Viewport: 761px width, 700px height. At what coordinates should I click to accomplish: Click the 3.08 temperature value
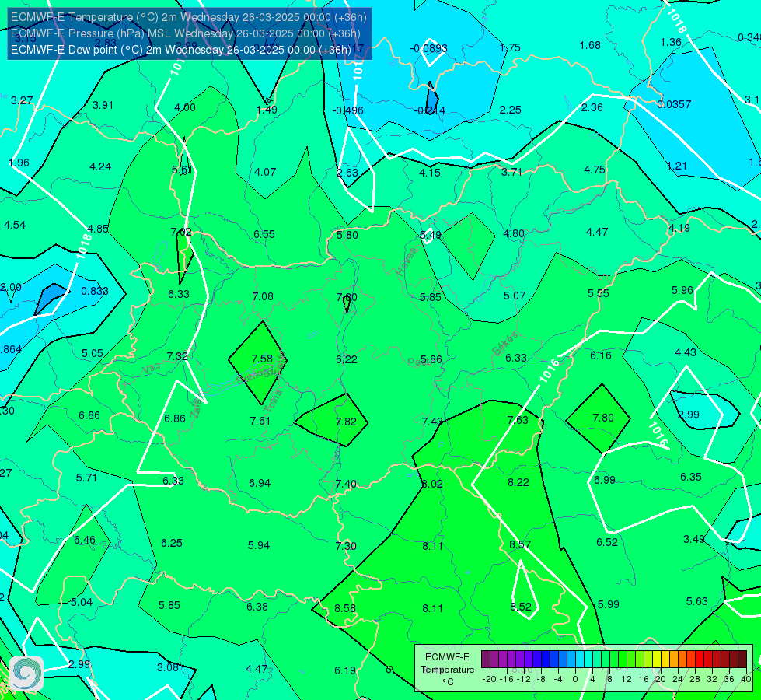pyautogui.click(x=168, y=667)
